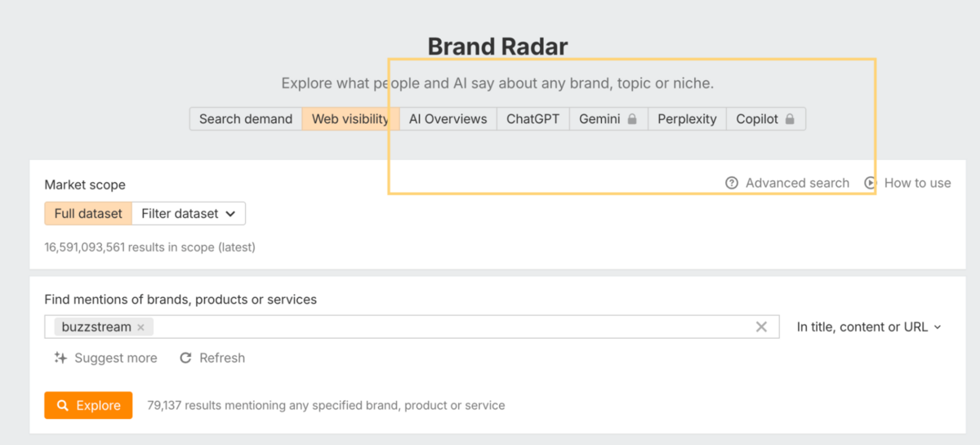Image resolution: width=980 pixels, height=445 pixels.
Task: Click the magnifier icon on Explore button
Action: pyautogui.click(x=63, y=406)
